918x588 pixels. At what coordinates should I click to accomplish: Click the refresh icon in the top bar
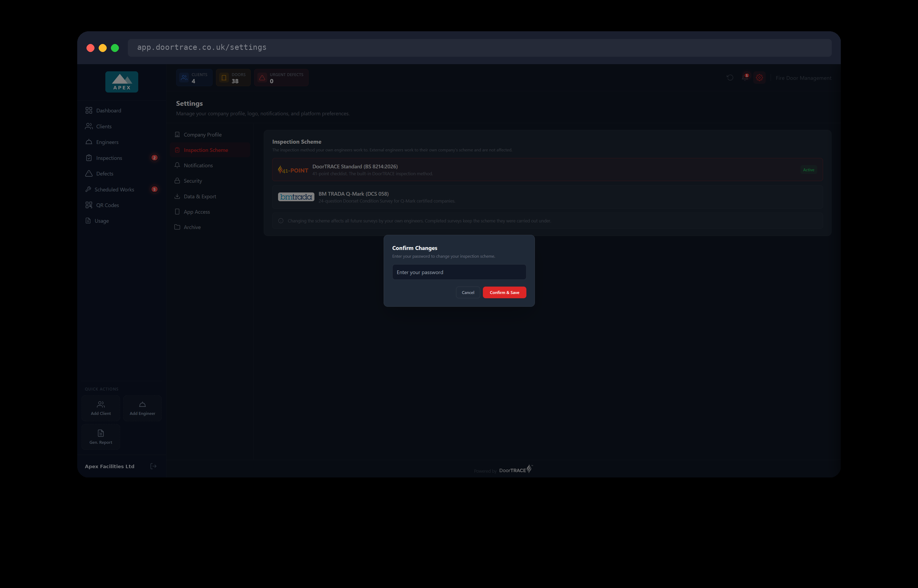730,77
